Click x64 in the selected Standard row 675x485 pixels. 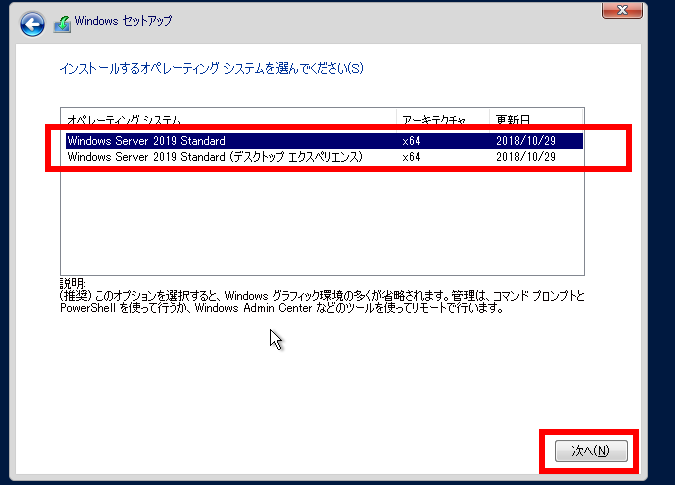point(411,141)
